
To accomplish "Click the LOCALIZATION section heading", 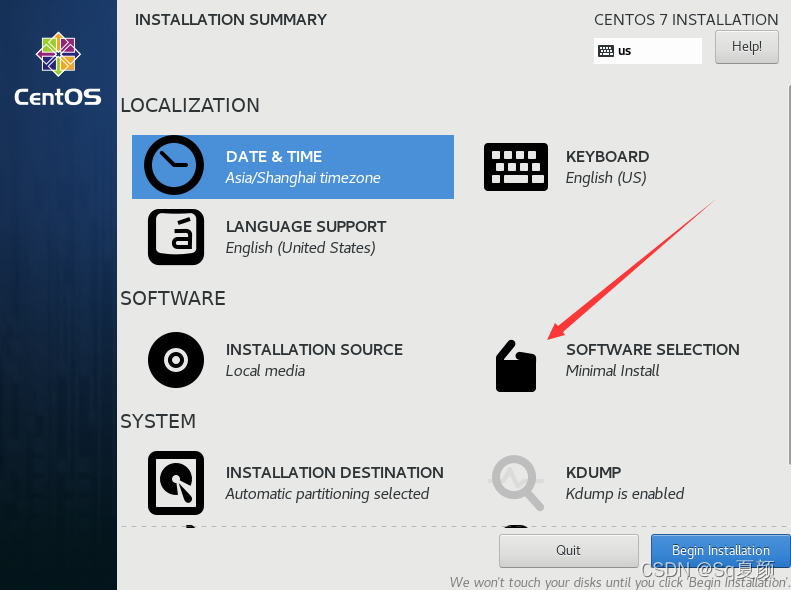I will (190, 105).
